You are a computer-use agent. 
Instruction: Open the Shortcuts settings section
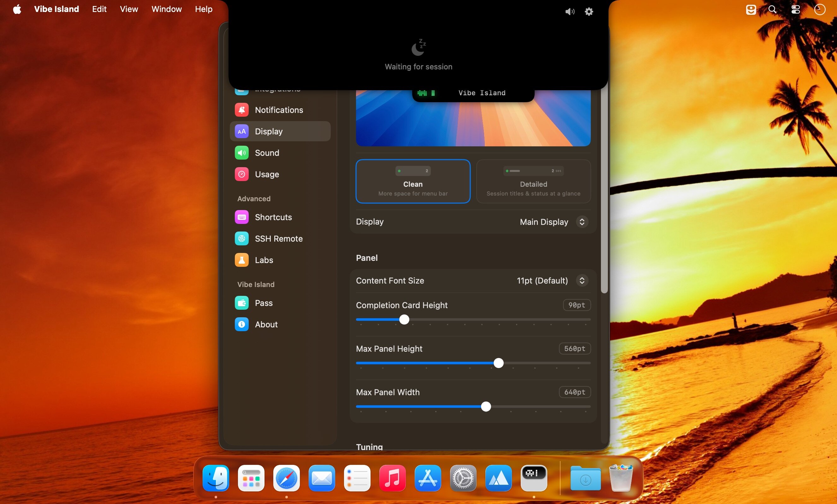click(x=280, y=217)
